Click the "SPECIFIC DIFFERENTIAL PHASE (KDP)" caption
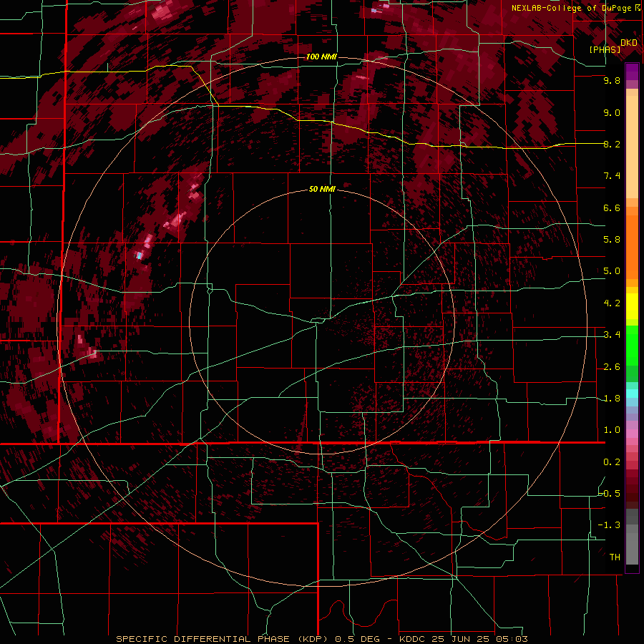This screenshot has width=644, height=644. [x=223, y=639]
